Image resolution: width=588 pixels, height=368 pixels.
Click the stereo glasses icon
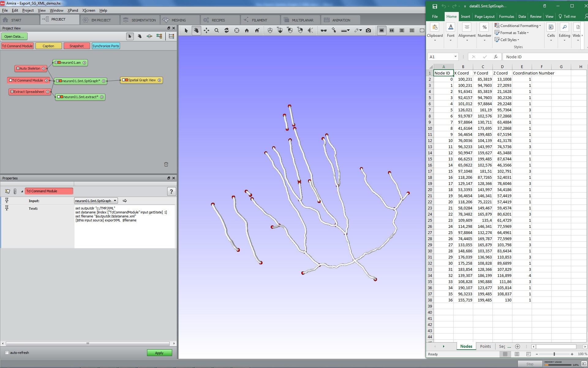(323, 30)
